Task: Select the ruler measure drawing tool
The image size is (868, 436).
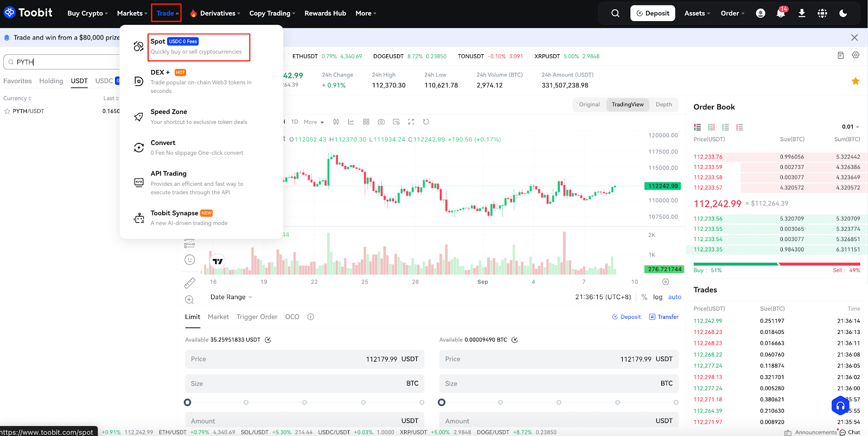Action: tap(189, 283)
